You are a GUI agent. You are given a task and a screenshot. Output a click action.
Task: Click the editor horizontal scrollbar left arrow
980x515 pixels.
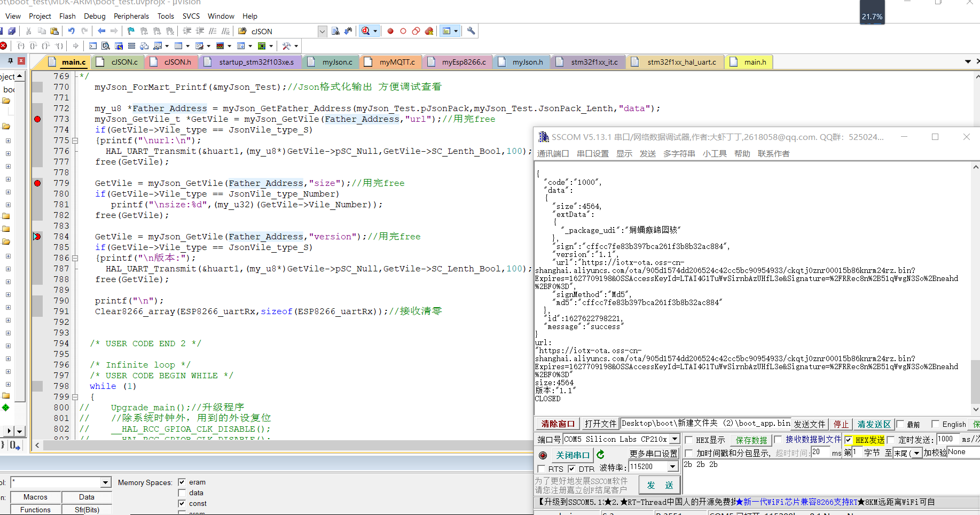click(37, 445)
